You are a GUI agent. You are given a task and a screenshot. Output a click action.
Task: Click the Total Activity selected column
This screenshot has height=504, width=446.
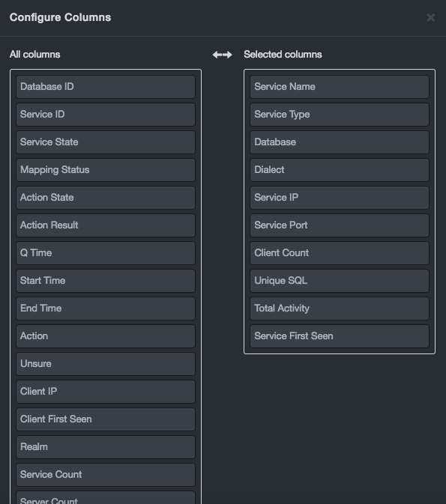click(340, 309)
